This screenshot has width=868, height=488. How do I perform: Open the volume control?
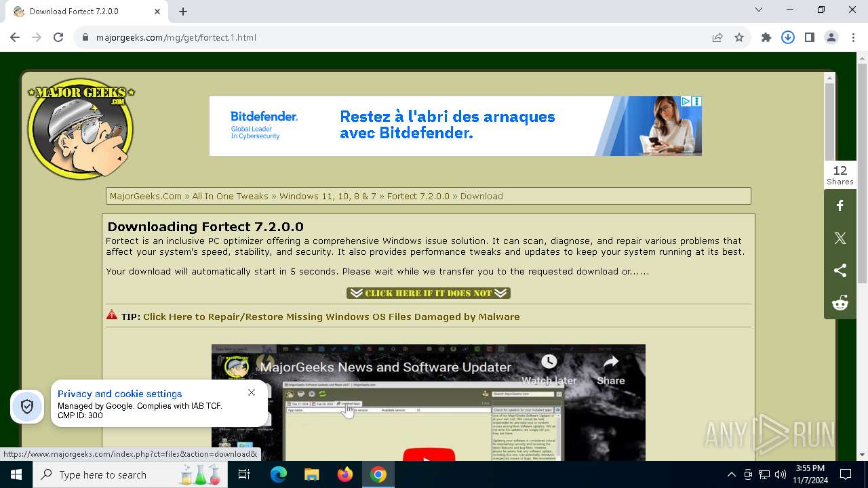pos(781,474)
